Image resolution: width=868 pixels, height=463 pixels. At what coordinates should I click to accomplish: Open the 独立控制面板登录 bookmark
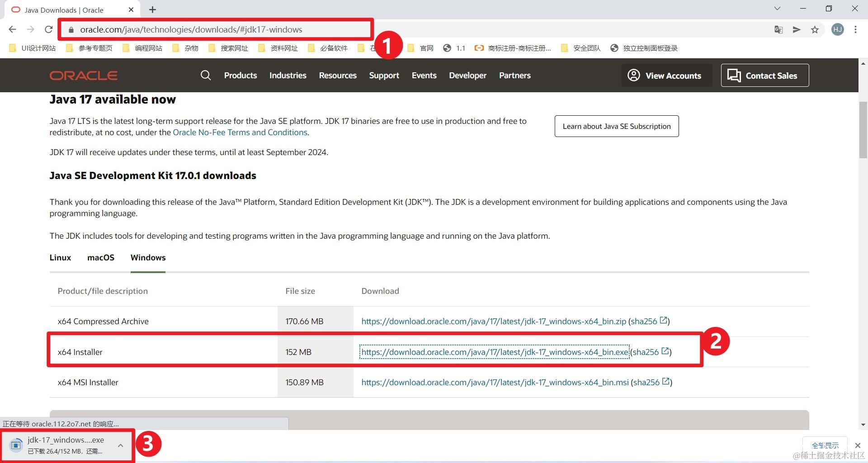click(644, 48)
